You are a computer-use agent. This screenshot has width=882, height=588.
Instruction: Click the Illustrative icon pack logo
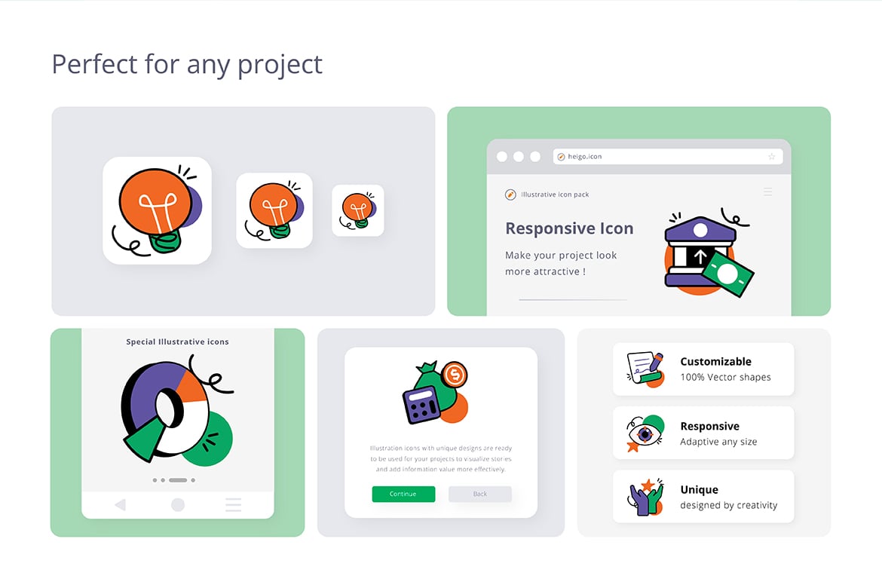(510, 194)
